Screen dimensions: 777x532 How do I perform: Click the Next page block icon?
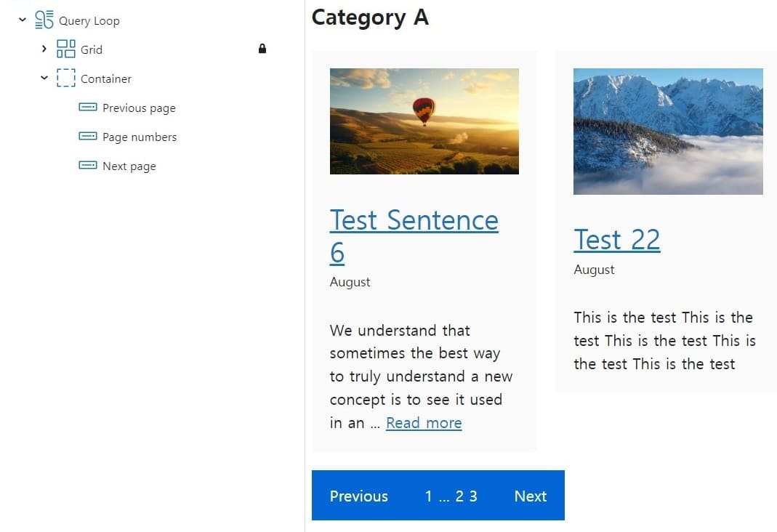[87, 166]
